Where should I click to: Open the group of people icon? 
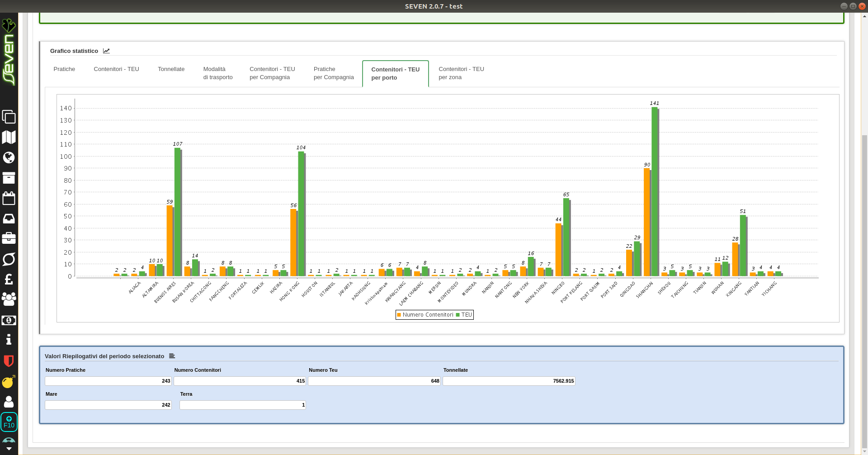click(9, 299)
